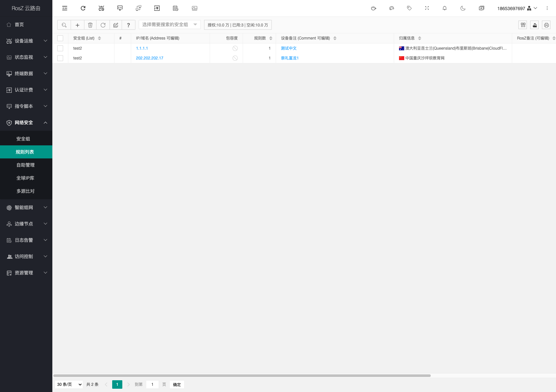
Task: Check the select-all header checkbox
Action: [x=60, y=38]
